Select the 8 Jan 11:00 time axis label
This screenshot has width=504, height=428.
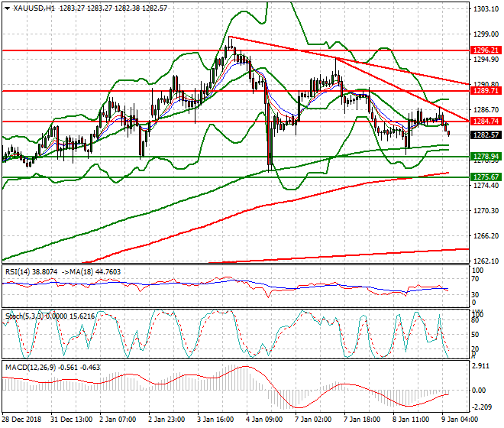[411, 420]
